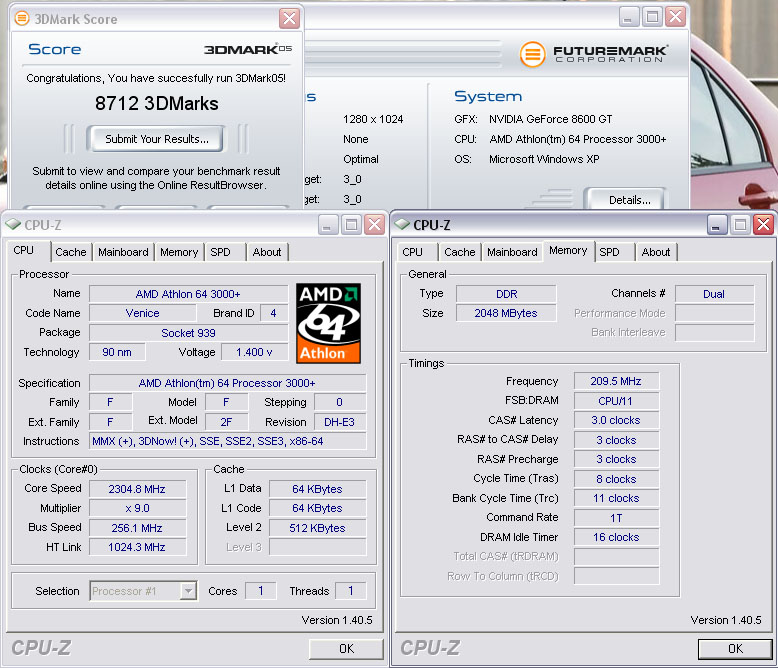778x668 pixels.
Task: Click the right CPU-Z title bar icon
Action: (402, 224)
